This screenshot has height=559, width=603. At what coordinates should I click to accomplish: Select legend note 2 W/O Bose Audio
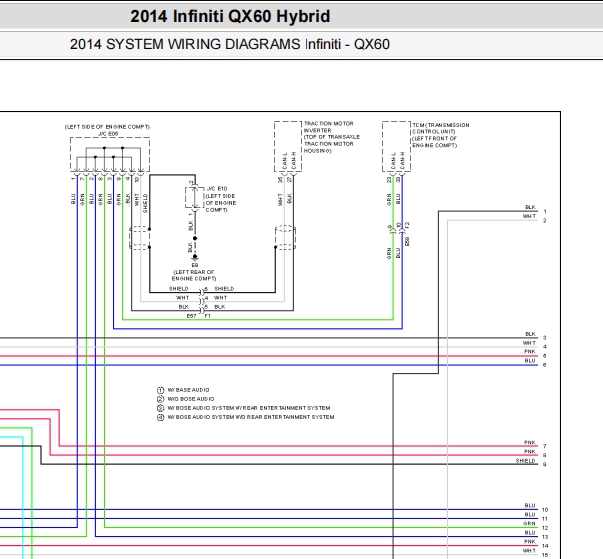coord(186,399)
